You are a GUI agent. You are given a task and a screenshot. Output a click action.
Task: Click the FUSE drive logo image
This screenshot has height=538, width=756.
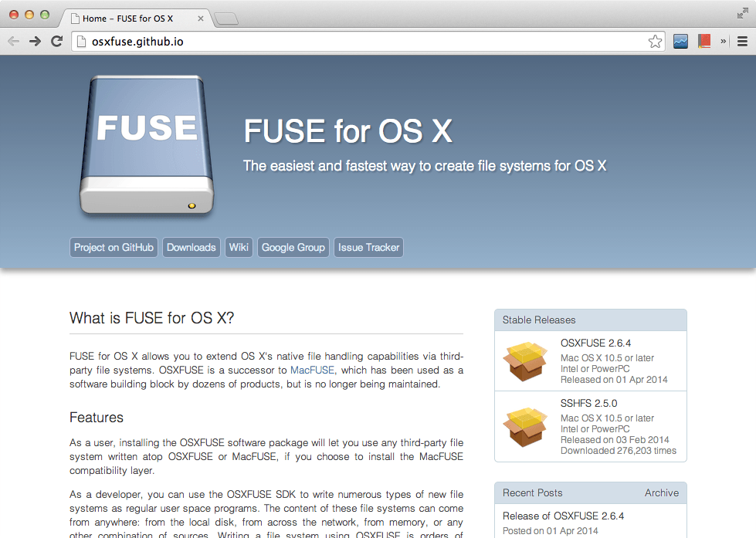pyautogui.click(x=147, y=146)
